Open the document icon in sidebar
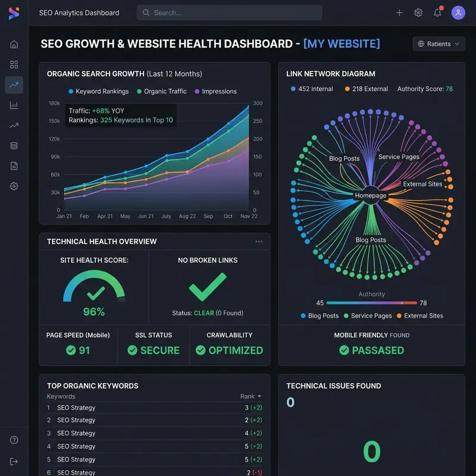This screenshot has width=476, height=476. point(14,166)
